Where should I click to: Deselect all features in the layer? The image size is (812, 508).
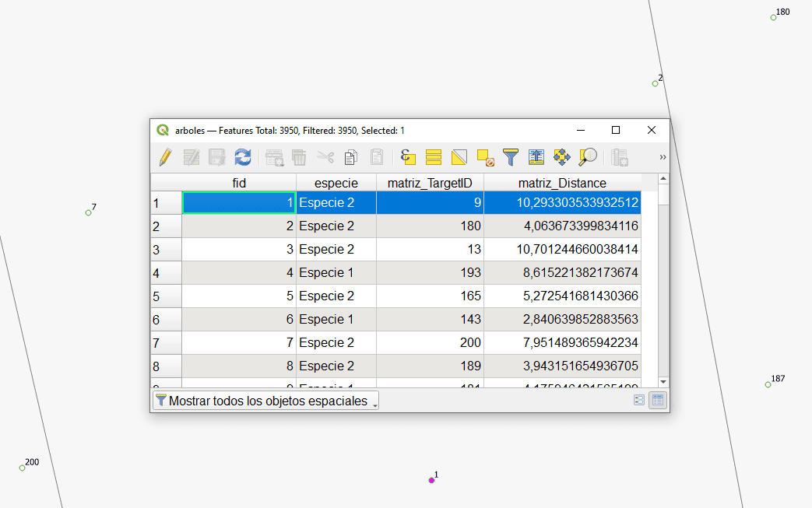click(485, 158)
